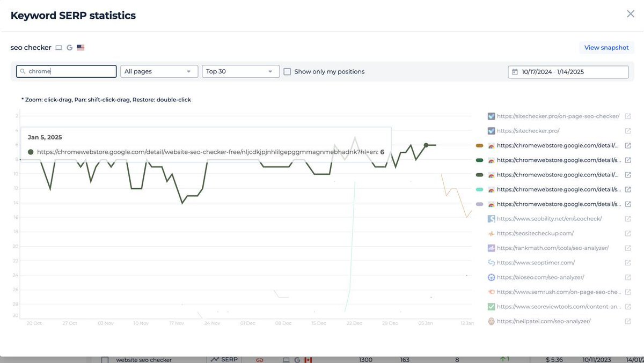Image resolution: width=644 pixels, height=363 pixels.
Task: Click the chromewebstore URL text in tooltip
Action: [x=207, y=152]
